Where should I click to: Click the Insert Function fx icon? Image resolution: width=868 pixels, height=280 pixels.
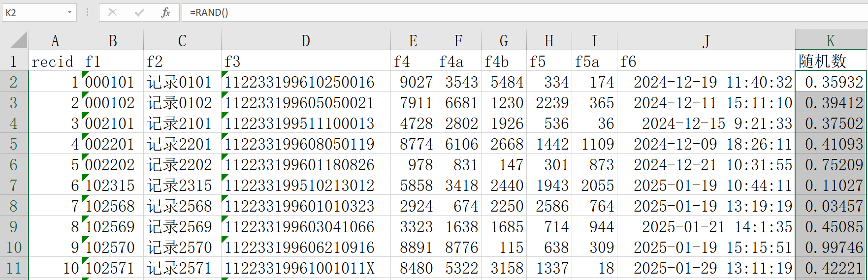click(x=165, y=12)
